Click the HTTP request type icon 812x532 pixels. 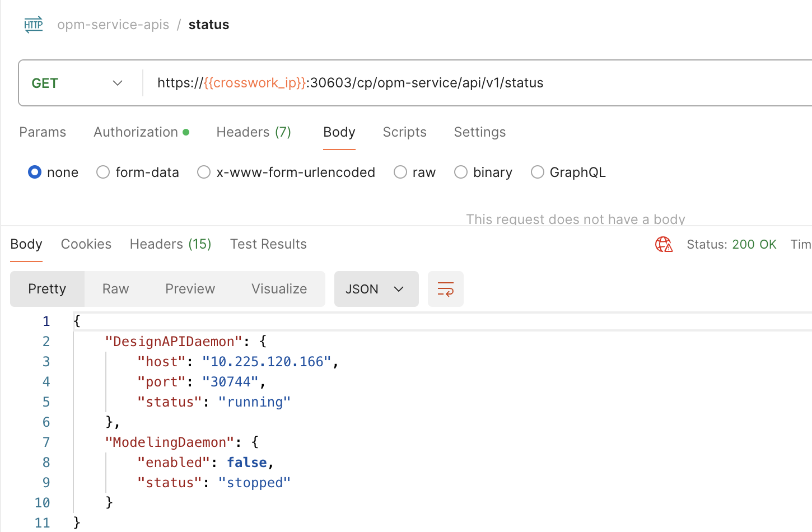pyautogui.click(x=34, y=25)
